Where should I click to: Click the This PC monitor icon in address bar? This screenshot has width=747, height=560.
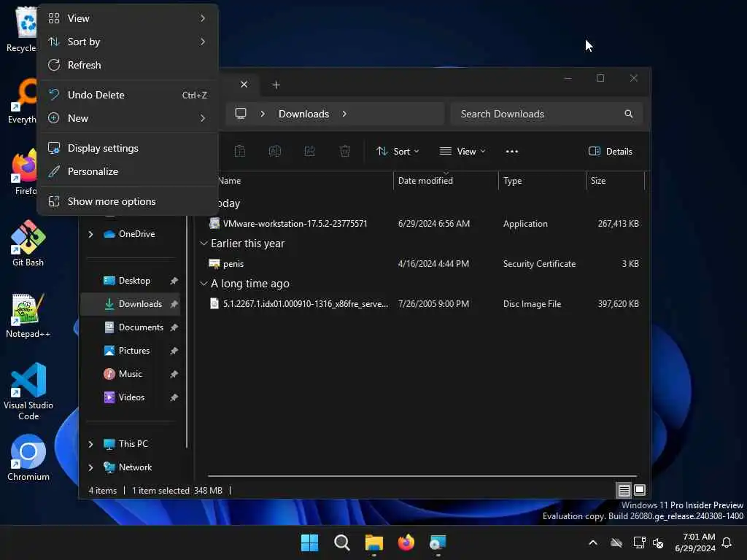(x=241, y=113)
